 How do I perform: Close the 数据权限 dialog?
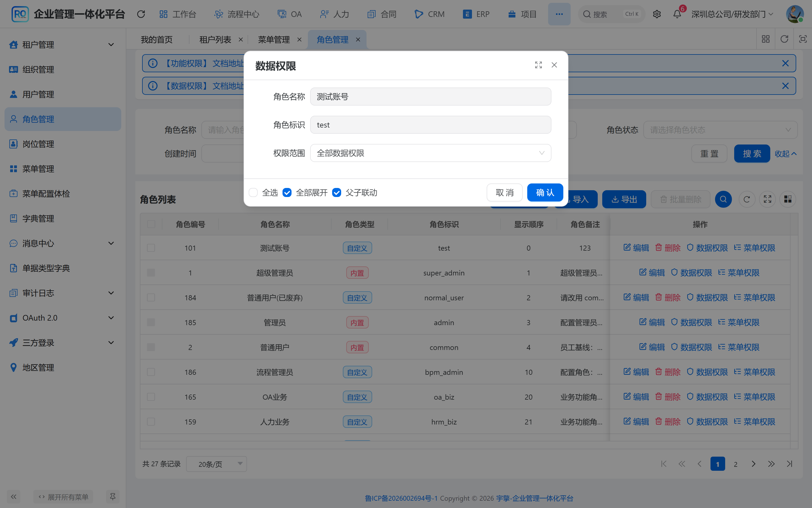click(x=554, y=65)
